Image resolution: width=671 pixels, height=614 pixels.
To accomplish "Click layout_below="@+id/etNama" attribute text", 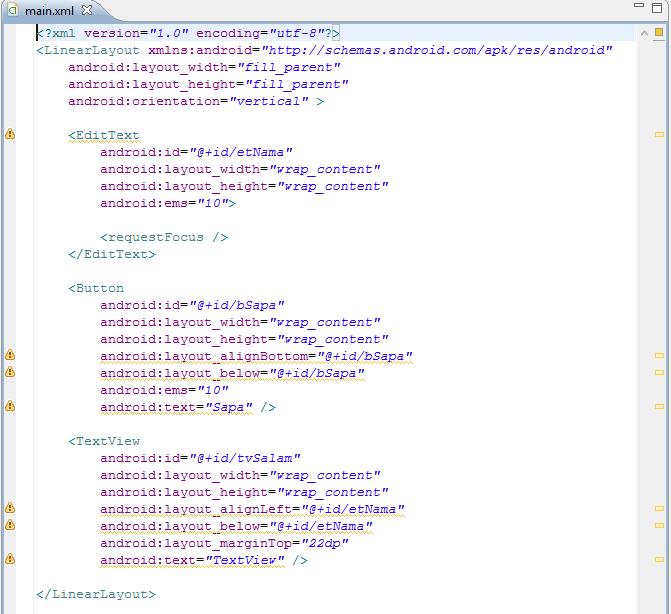I will point(236,526).
